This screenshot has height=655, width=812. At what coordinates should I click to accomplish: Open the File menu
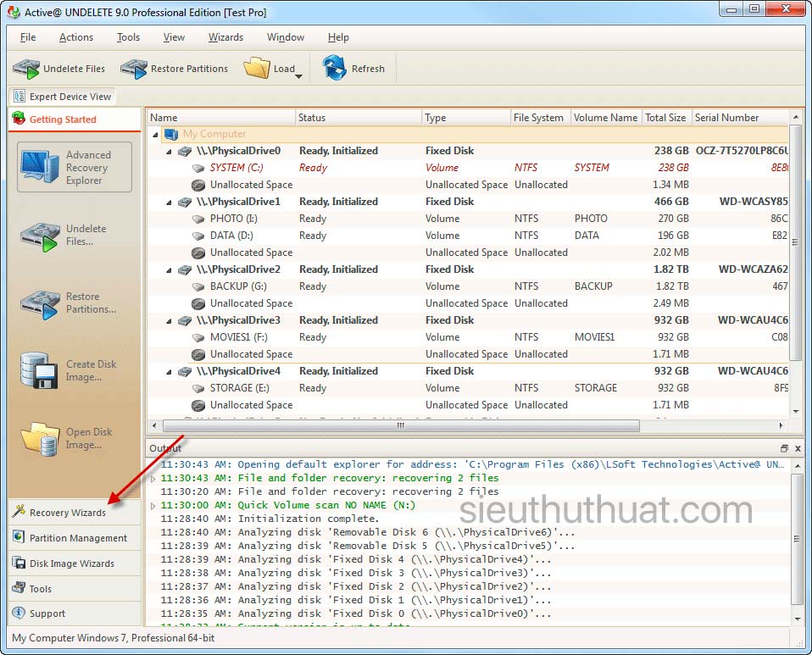[28, 37]
